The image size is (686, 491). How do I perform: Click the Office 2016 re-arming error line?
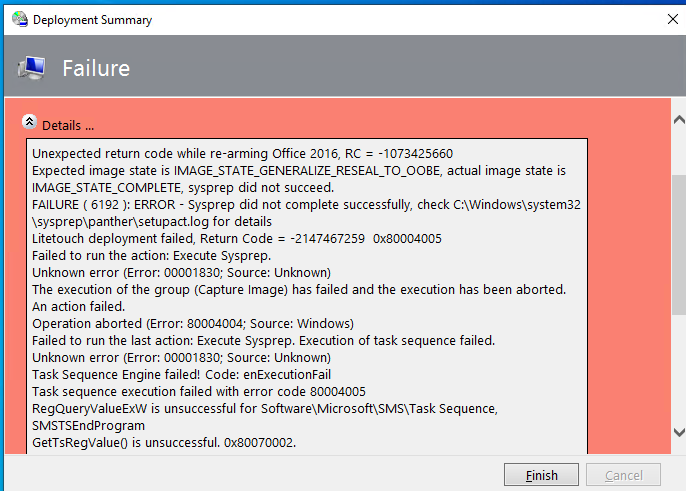[243, 154]
